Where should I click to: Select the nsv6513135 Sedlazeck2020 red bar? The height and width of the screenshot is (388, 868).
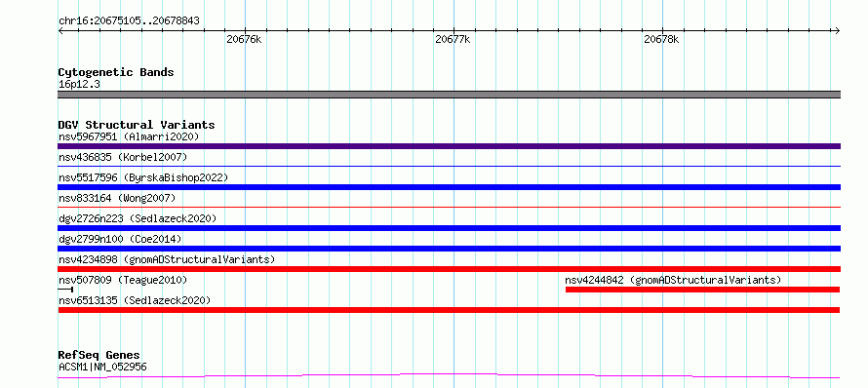[x=449, y=310]
